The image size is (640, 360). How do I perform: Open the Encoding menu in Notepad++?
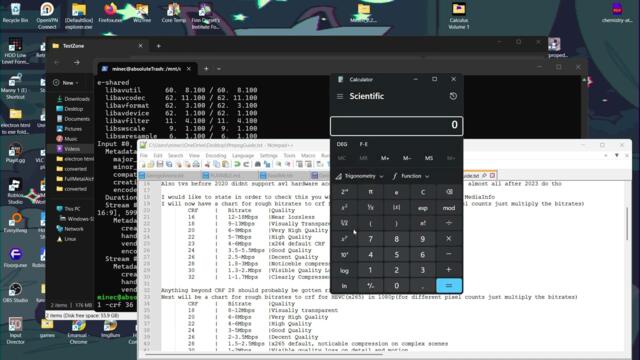click(x=216, y=156)
